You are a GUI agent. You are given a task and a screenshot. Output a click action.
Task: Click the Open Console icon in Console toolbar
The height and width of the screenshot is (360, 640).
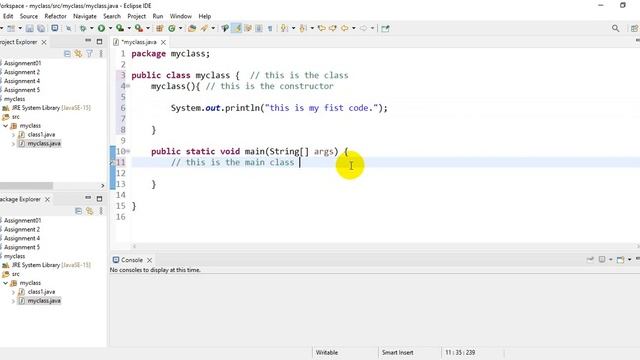(x=620, y=260)
